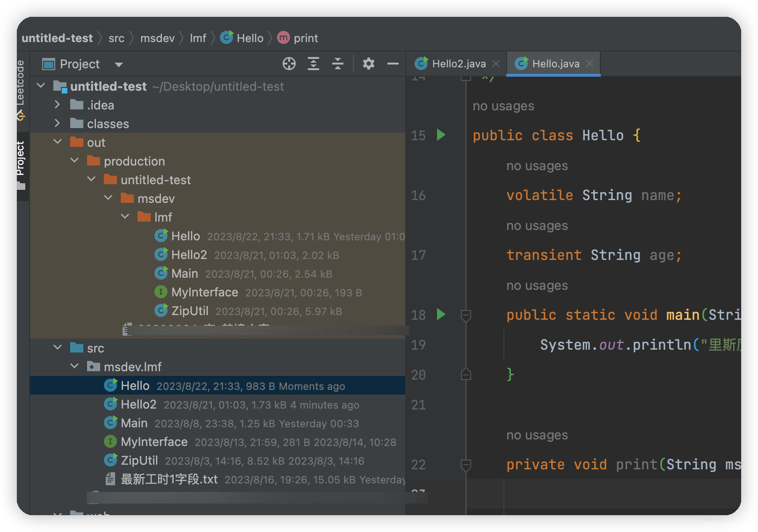
Task: Click the msdev breadcrumb
Action: pyautogui.click(x=157, y=38)
